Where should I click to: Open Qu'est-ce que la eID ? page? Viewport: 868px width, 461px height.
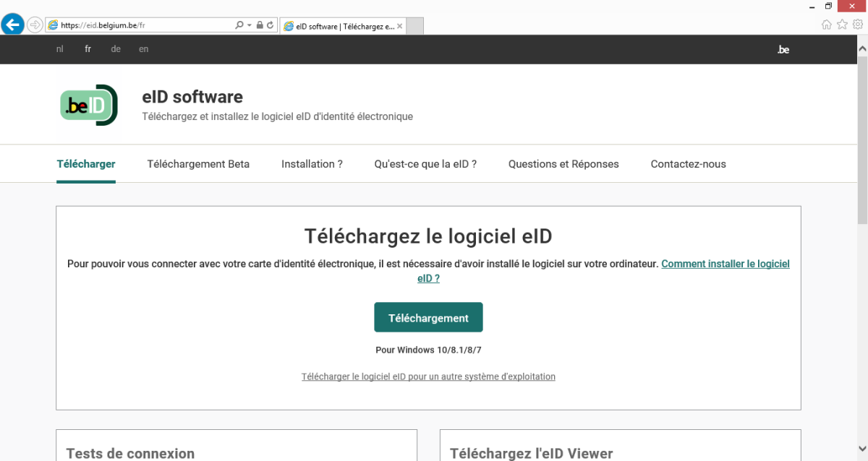[425, 164]
